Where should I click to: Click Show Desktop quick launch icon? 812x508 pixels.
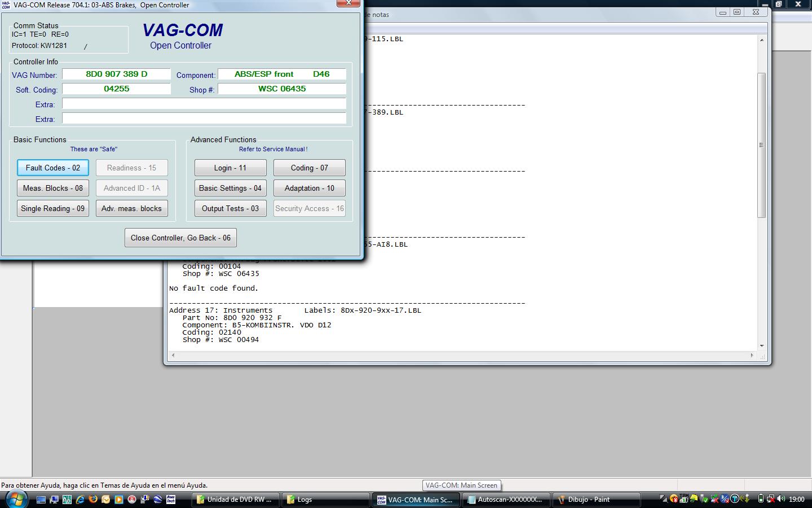point(41,500)
